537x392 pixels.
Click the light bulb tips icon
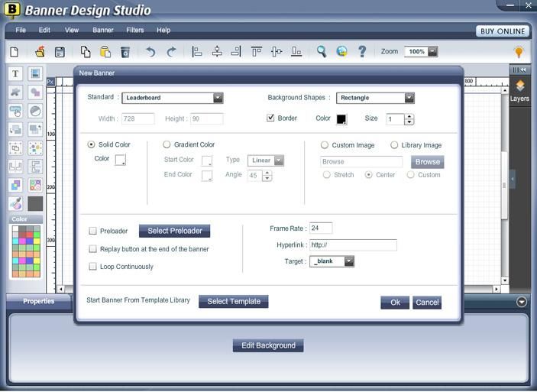[519, 52]
